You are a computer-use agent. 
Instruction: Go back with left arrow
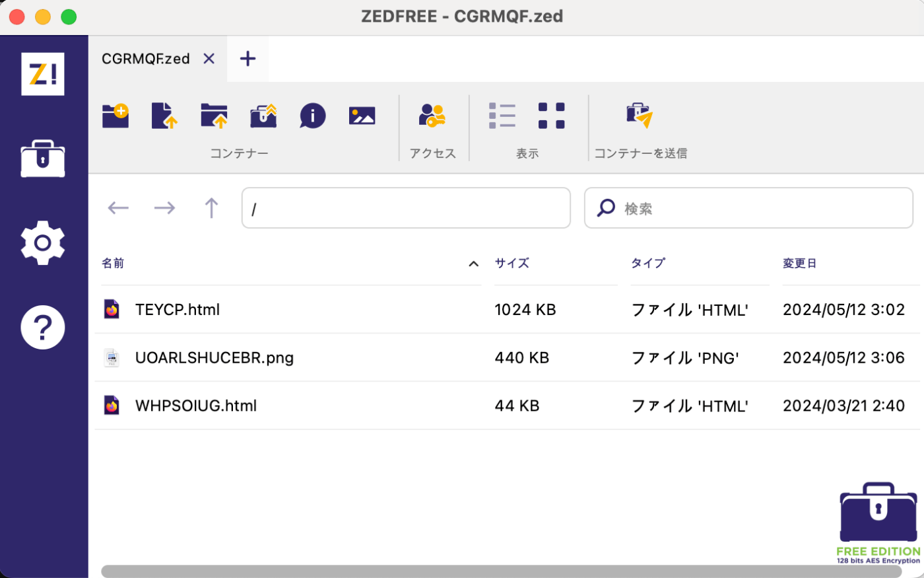point(118,208)
